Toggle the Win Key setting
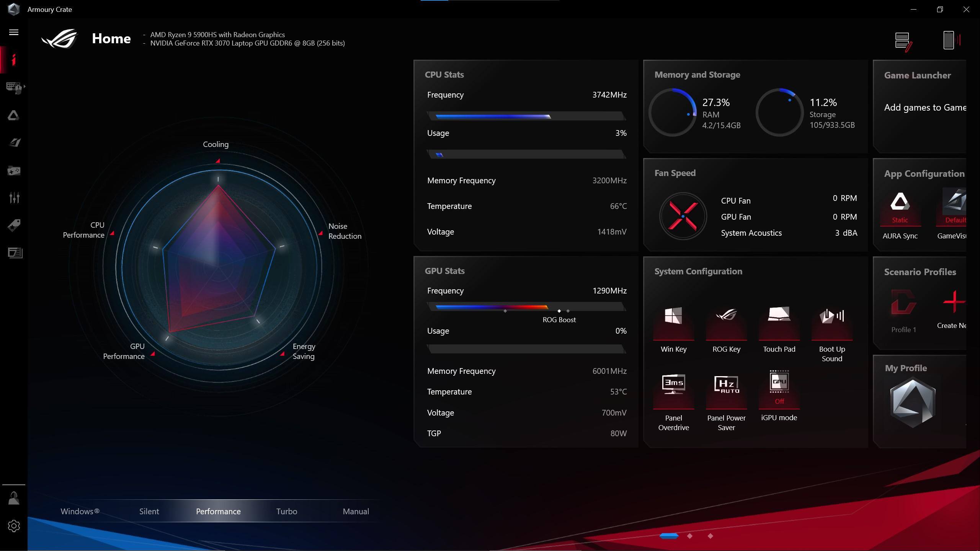This screenshot has width=980, height=551. 673,323
